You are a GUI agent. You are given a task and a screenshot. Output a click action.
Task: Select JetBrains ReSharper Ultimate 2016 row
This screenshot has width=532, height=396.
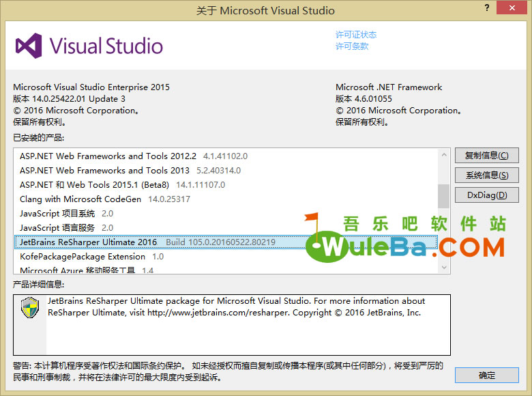coord(226,242)
